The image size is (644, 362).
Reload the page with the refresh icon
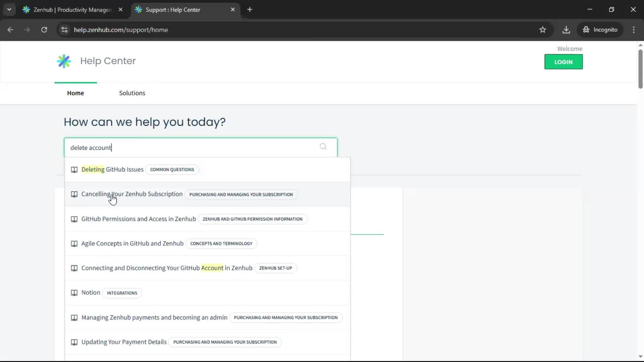44,29
